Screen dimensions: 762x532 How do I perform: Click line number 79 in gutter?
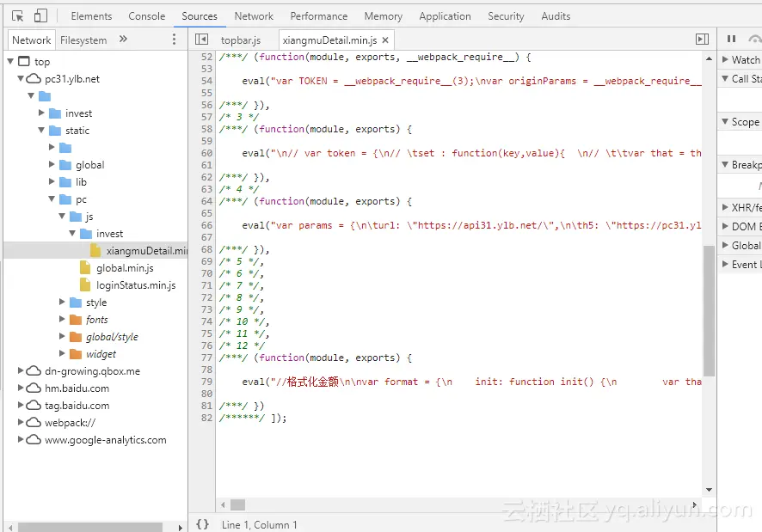(207, 382)
